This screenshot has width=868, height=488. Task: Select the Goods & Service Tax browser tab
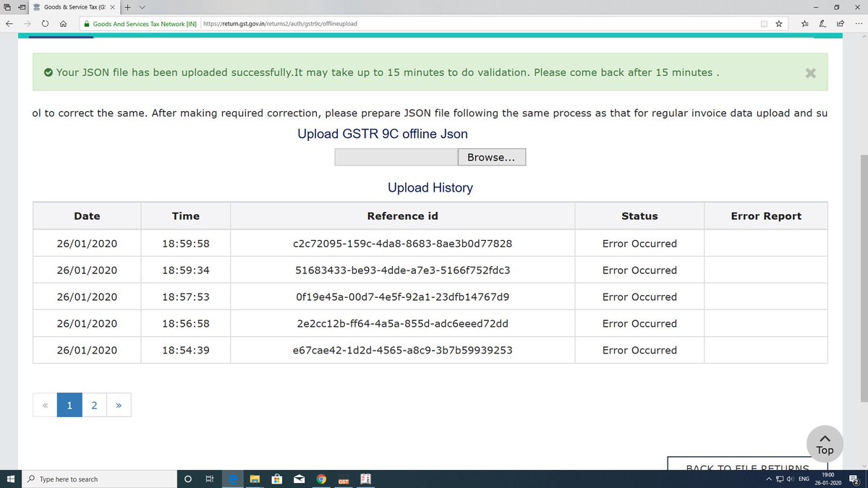point(72,7)
